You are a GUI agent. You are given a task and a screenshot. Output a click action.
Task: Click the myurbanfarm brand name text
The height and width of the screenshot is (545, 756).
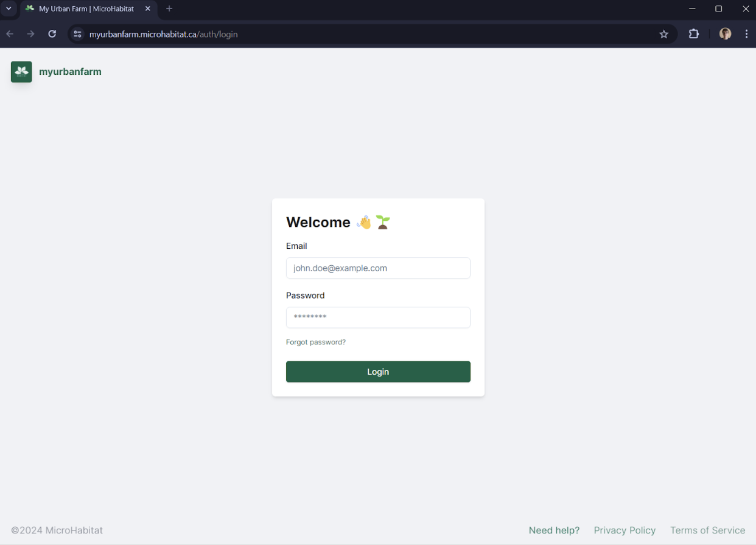tap(70, 72)
